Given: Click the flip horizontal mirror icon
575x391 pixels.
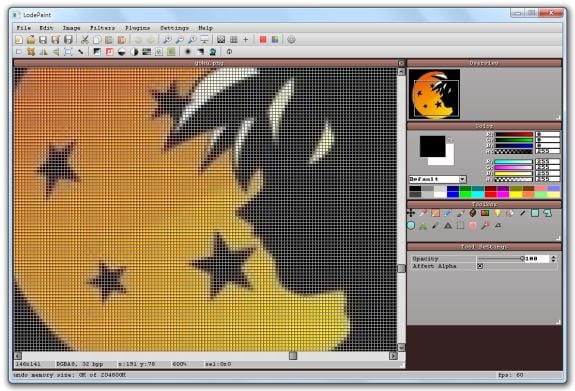Looking at the screenshot, I should pos(43,52).
